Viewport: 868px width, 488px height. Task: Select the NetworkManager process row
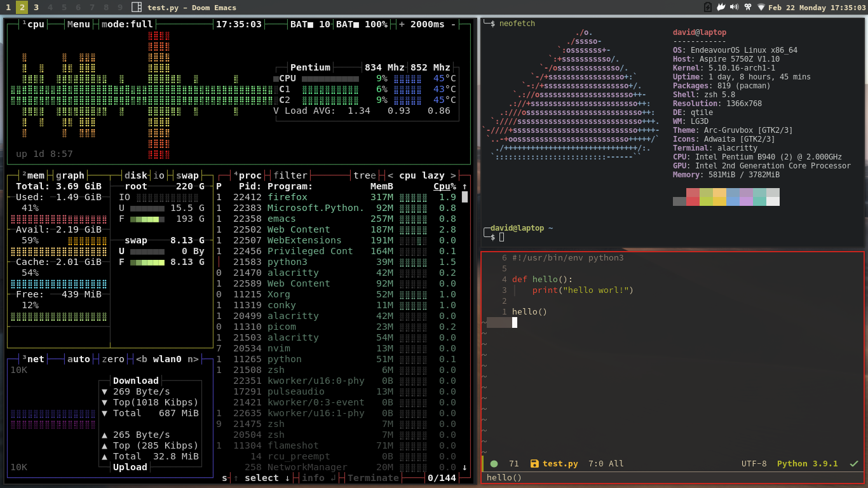point(337,467)
